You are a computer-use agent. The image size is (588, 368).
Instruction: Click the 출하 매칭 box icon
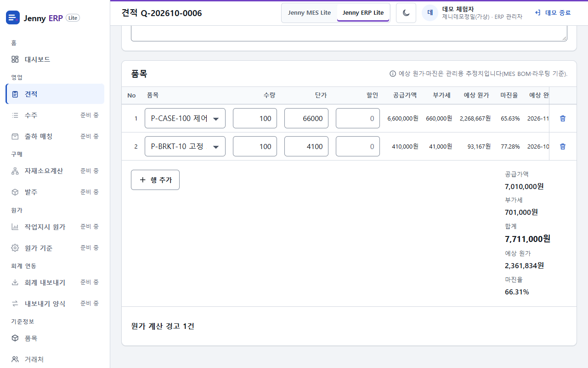click(x=15, y=136)
